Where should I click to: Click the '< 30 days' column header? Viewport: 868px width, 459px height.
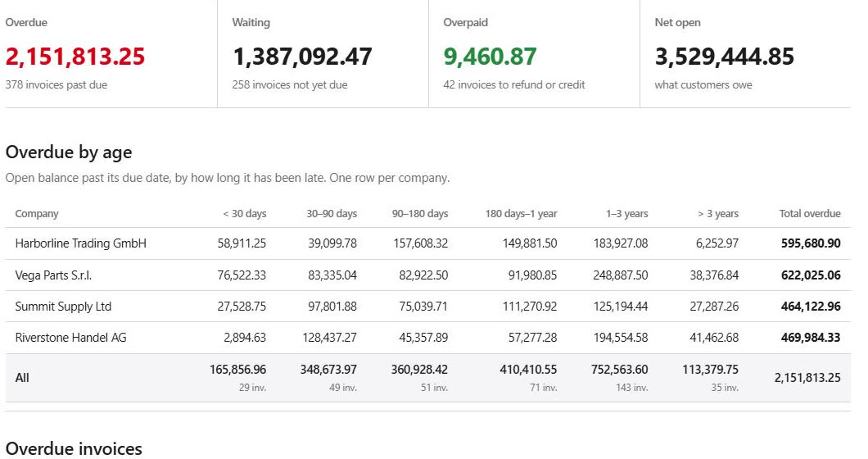[x=245, y=214]
